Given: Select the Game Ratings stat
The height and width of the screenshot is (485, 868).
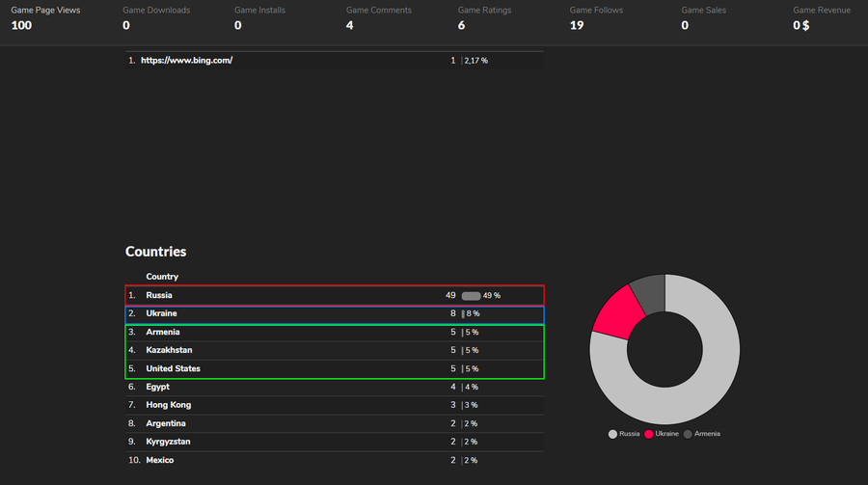Looking at the screenshot, I should [x=484, y=17].
